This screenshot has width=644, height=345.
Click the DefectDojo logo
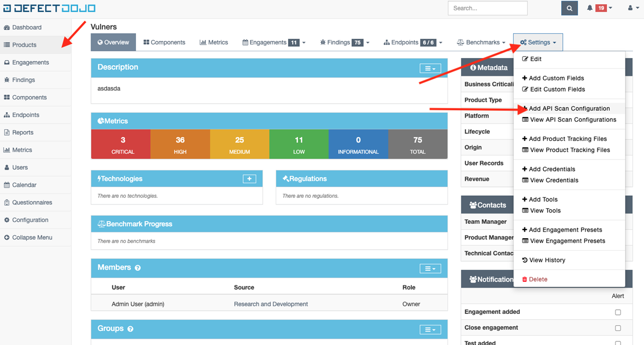[49, 8]
